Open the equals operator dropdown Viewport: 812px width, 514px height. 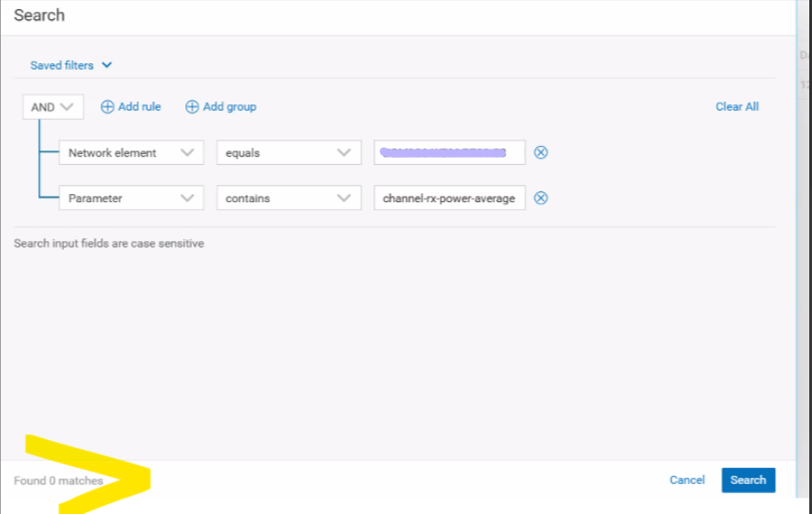point(289,152)
